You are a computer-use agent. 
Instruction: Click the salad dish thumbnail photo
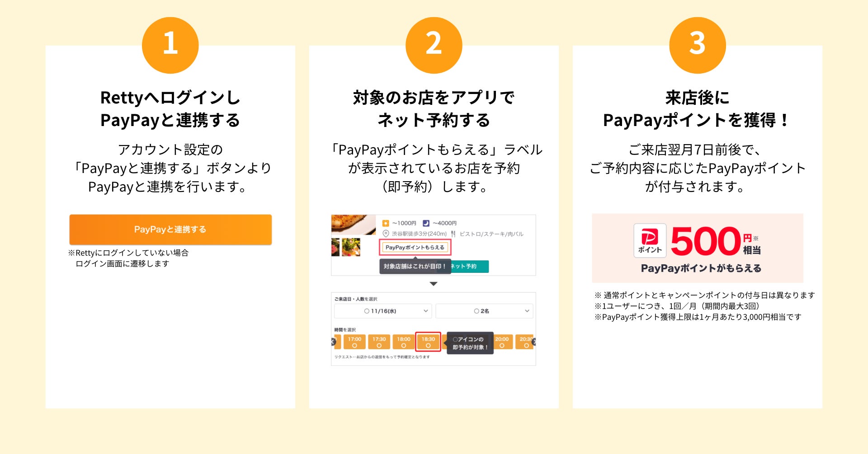[351, 247]
